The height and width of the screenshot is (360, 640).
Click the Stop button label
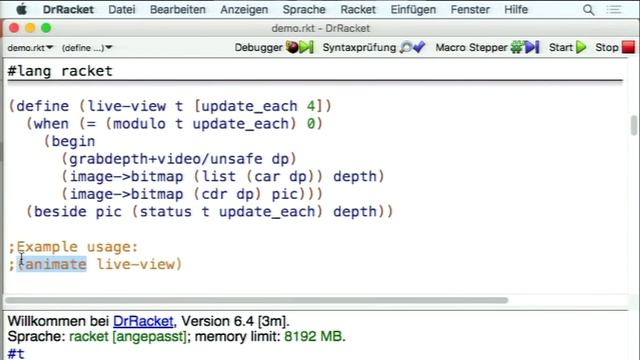click(607, 47)
